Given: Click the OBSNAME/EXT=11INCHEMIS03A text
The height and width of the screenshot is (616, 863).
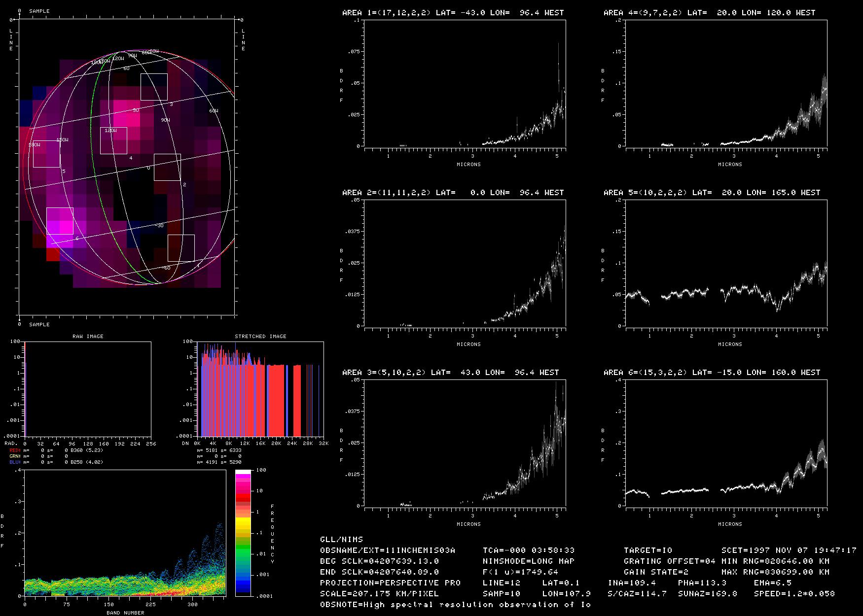Looking at the screenshot, I should click(388, 550).
